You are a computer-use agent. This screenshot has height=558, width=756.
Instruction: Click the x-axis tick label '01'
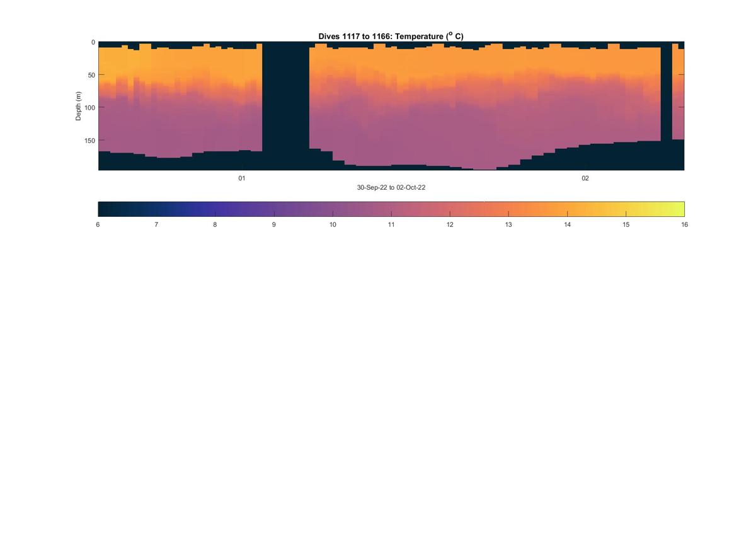coord(241,178)
